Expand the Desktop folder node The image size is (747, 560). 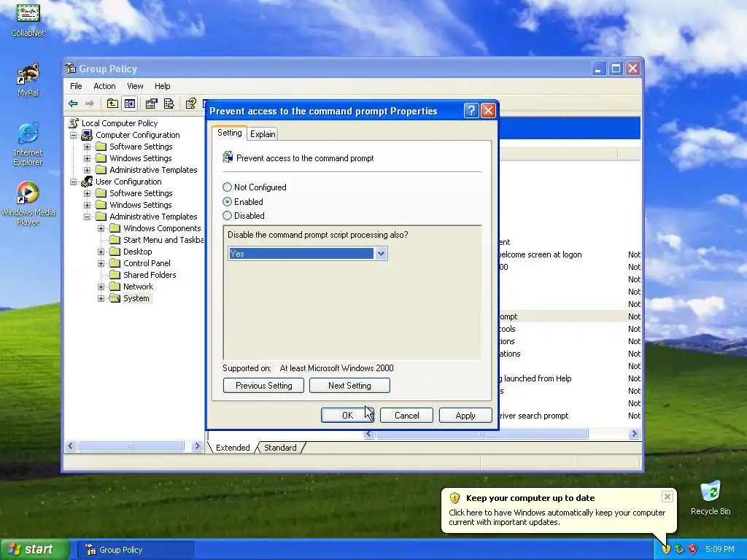coord(101,252)
